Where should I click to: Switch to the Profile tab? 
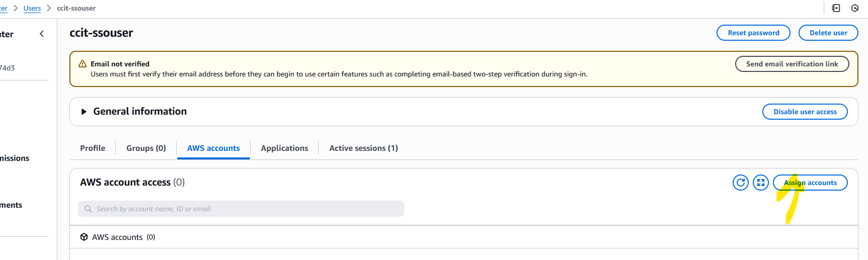coord(93,148)
